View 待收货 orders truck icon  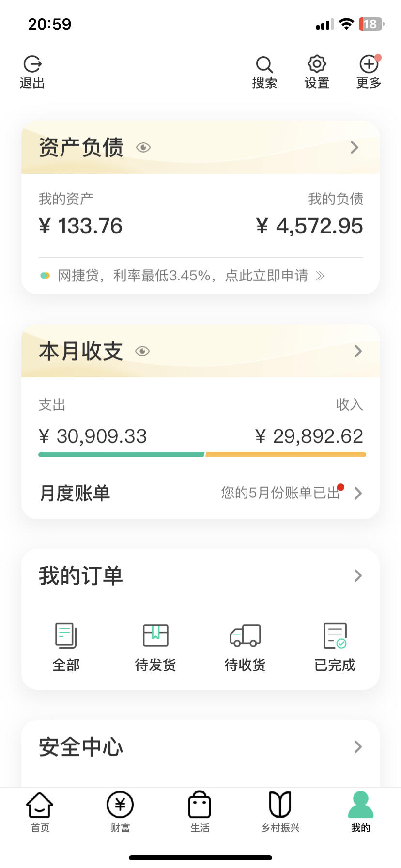245,635
